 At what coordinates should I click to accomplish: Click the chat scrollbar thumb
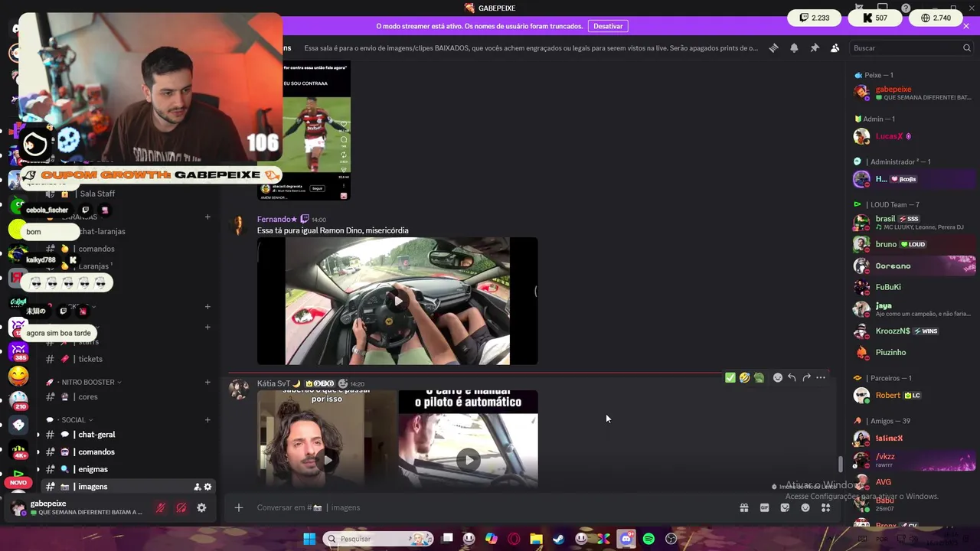[840, 464]
